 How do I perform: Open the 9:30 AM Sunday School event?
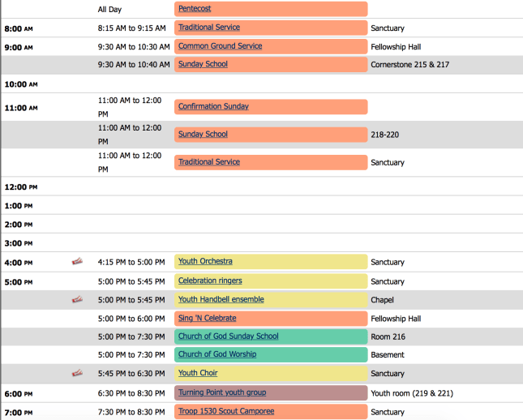coord(203,64)
